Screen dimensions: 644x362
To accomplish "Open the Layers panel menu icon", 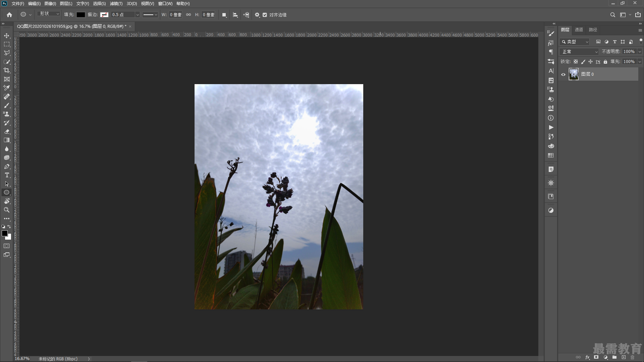I will pyautogui.click(x=640, y=30).
